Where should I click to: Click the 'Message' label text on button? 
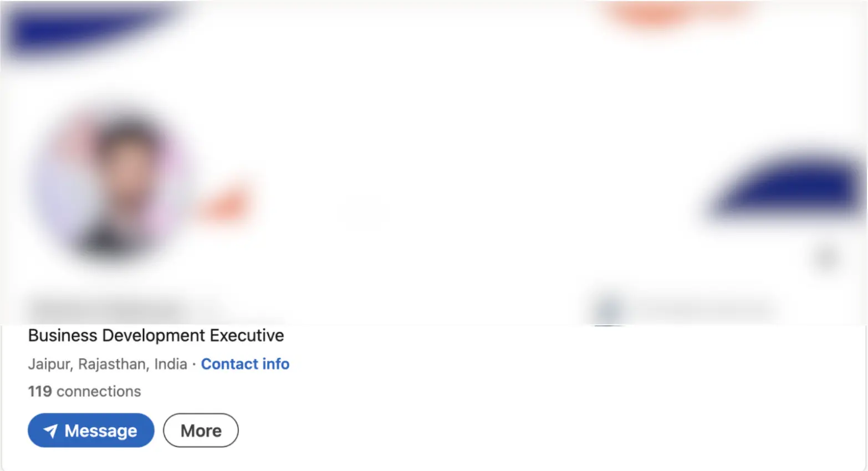(100, 431)
